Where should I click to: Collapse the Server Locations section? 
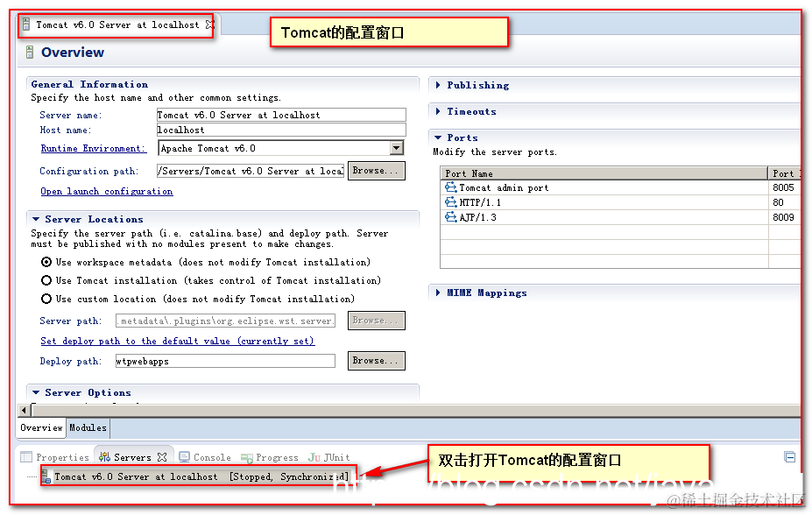[36, 219]
